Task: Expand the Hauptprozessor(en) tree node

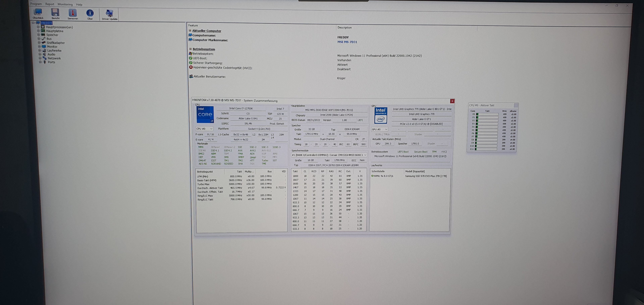Action: point(38,27)
